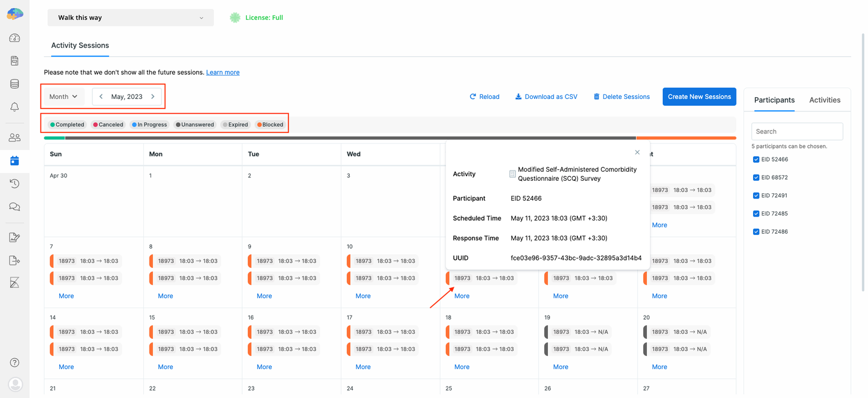Click the Create New Sessions button
The image size is (868, 398).
pyautogui.click(x=699, y=96)
